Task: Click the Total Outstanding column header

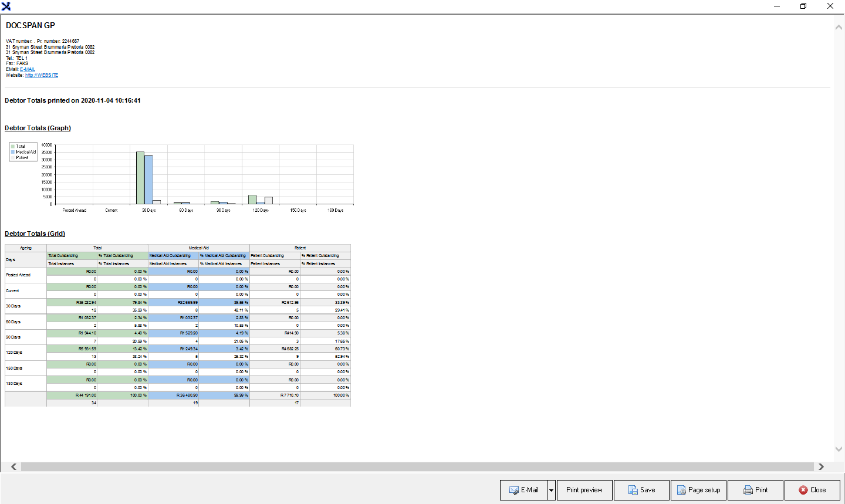Action: (63, 256)
